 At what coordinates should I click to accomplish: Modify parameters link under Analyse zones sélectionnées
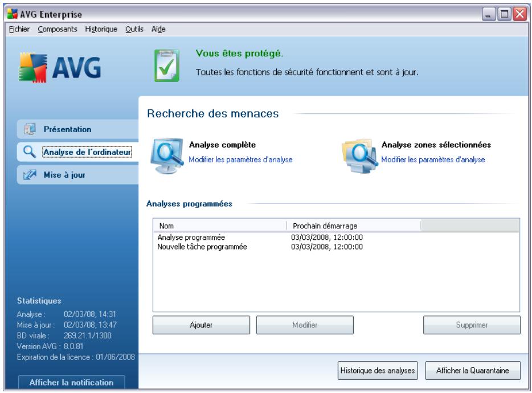point(433,159)
